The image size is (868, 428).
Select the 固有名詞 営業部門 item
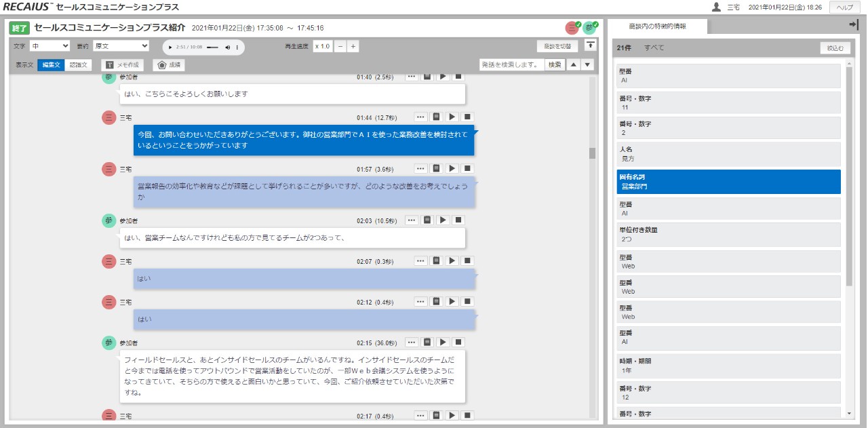(x=729, y=181)
